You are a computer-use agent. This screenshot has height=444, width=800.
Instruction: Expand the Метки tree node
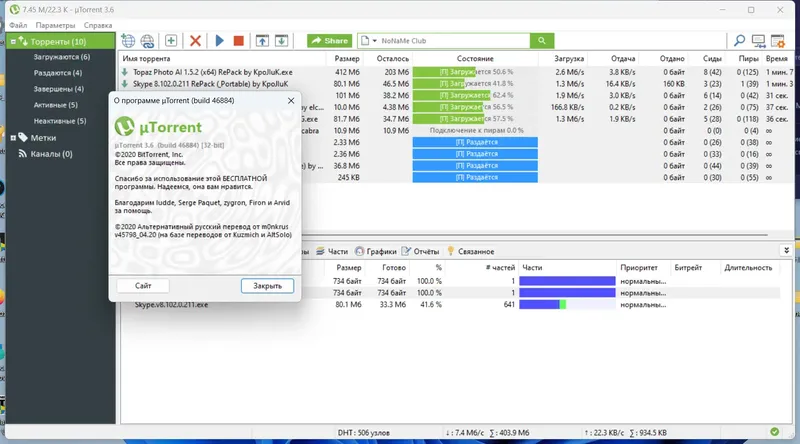point(13,138)
